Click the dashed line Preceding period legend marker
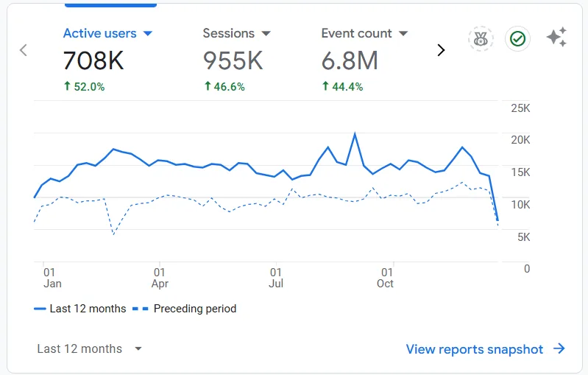The width and height of the screenshot is (588, 375). click(141, 309)
